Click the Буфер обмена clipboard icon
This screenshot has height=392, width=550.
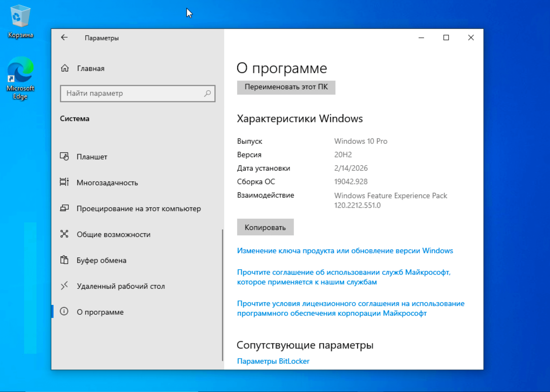click(x=64, y=260)
